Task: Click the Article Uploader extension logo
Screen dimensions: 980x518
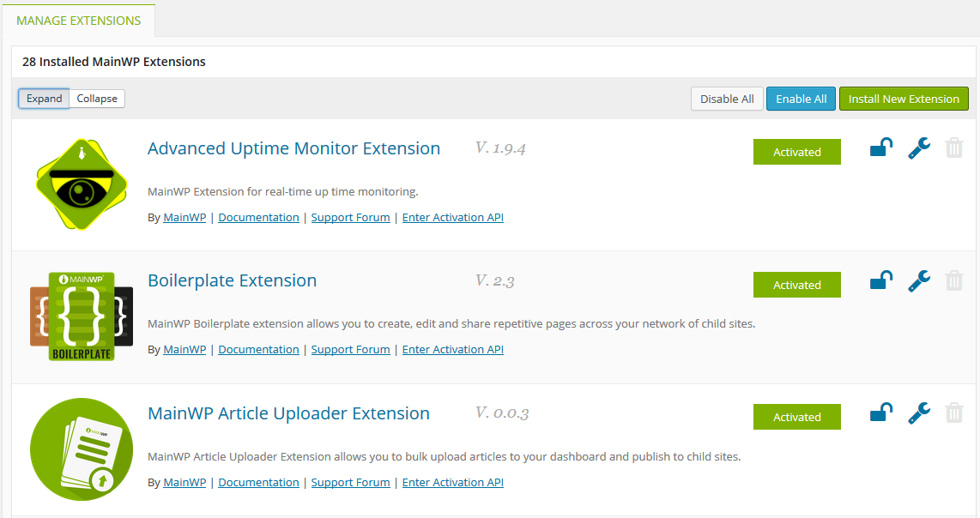Action: pyautogui.click(x=82, y=449)
